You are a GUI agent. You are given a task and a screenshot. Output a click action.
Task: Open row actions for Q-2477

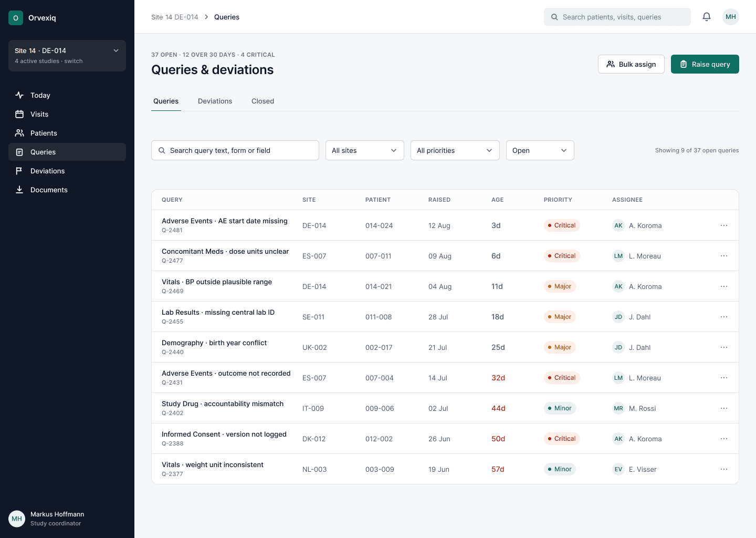coord(724,256)
